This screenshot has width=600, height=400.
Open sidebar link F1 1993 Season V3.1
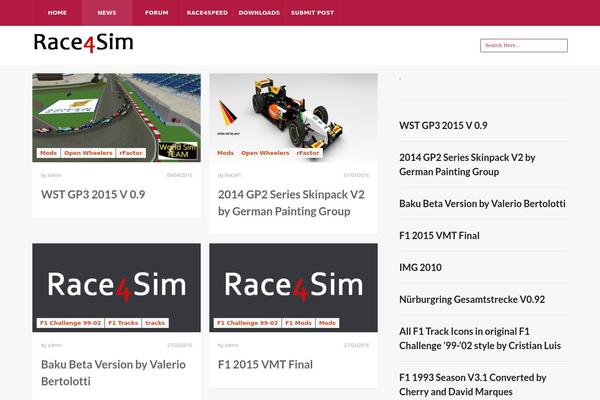(473, 385)
